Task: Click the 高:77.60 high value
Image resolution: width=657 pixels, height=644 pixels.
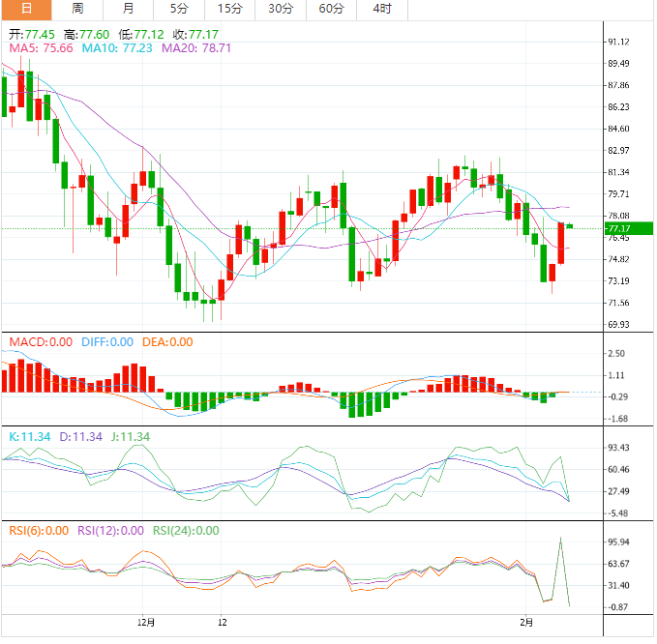Action: pos(86,35)
